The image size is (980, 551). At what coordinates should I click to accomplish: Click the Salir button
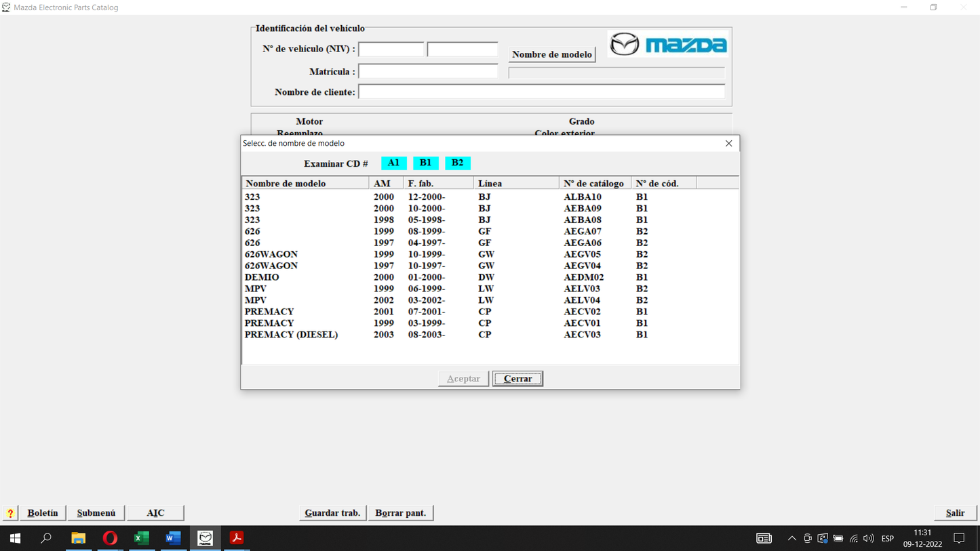click(x=955, y=513)
